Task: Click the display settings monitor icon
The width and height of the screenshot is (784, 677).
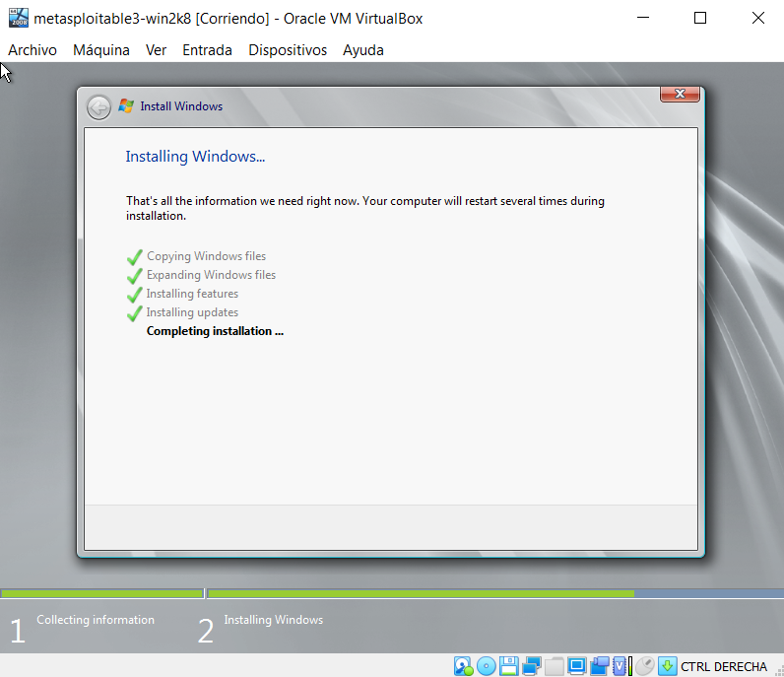Action: tap(576, 666)
